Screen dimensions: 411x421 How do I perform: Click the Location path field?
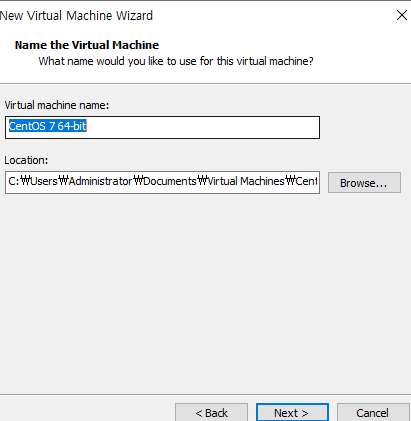coord(162,182)
